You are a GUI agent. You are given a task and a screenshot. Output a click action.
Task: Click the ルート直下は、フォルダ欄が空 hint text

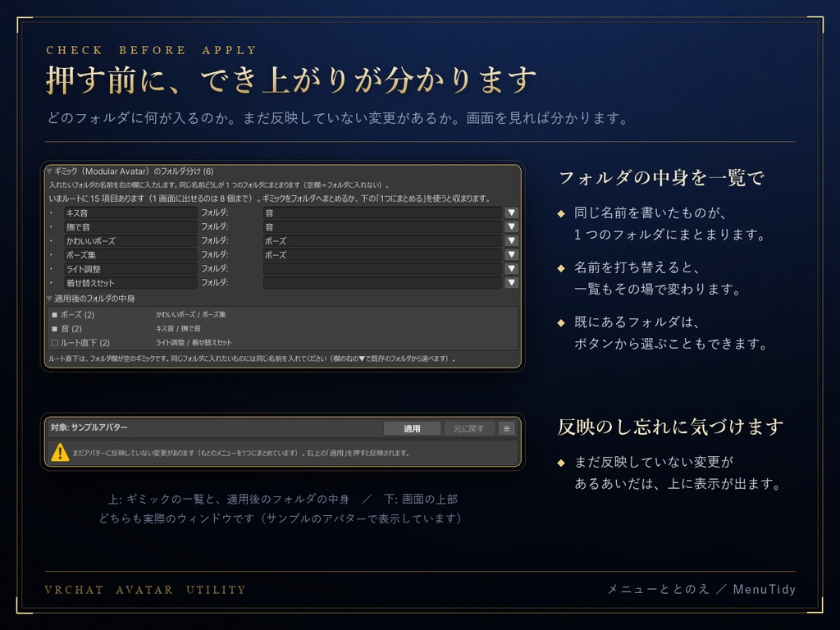(252, 358)
